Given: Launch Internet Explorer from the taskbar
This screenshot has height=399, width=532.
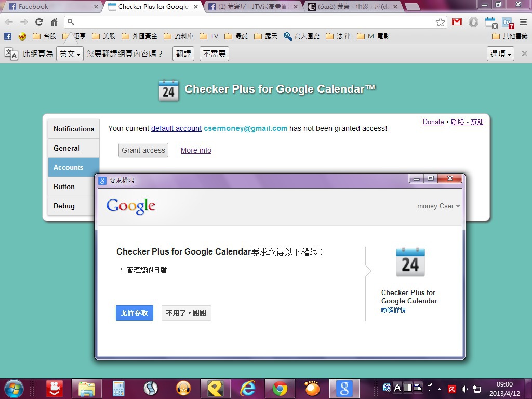Looking at the screenshot, I should [248, 389].
